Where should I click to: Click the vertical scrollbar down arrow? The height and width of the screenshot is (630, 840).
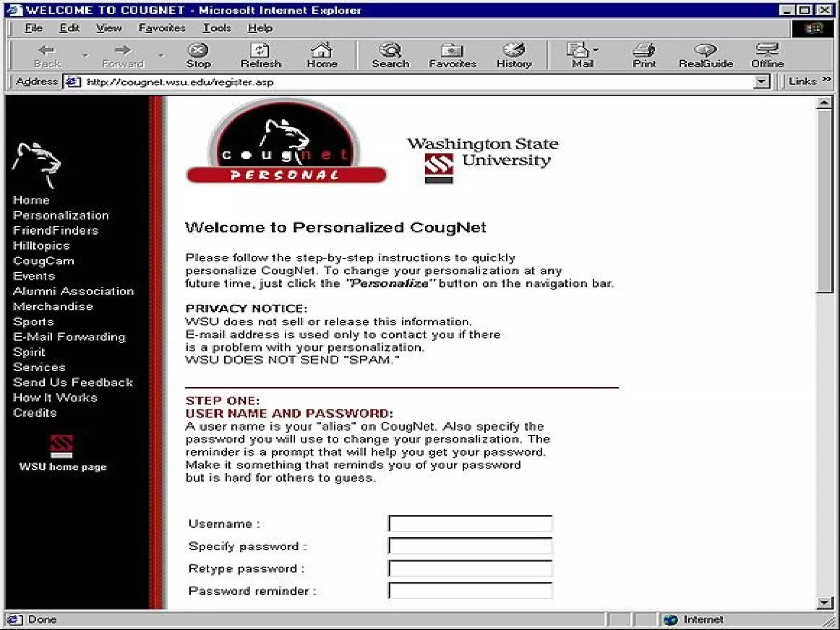coord(824,603)
